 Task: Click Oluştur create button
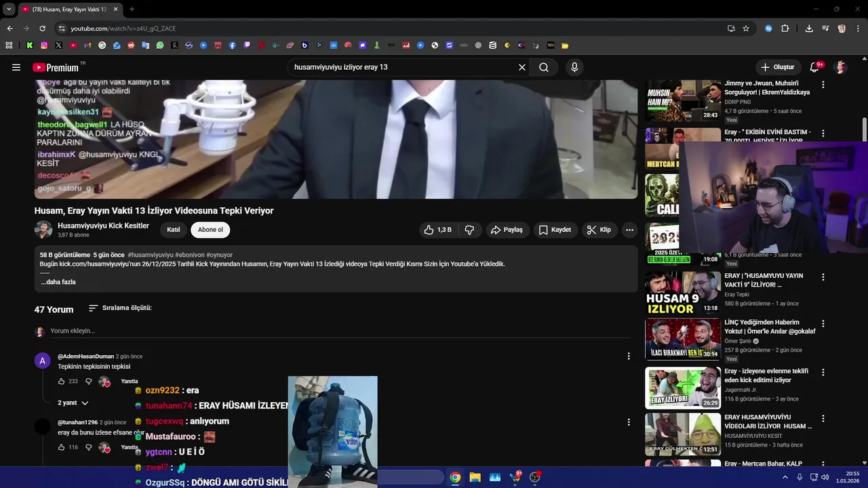tap(777, 67)
